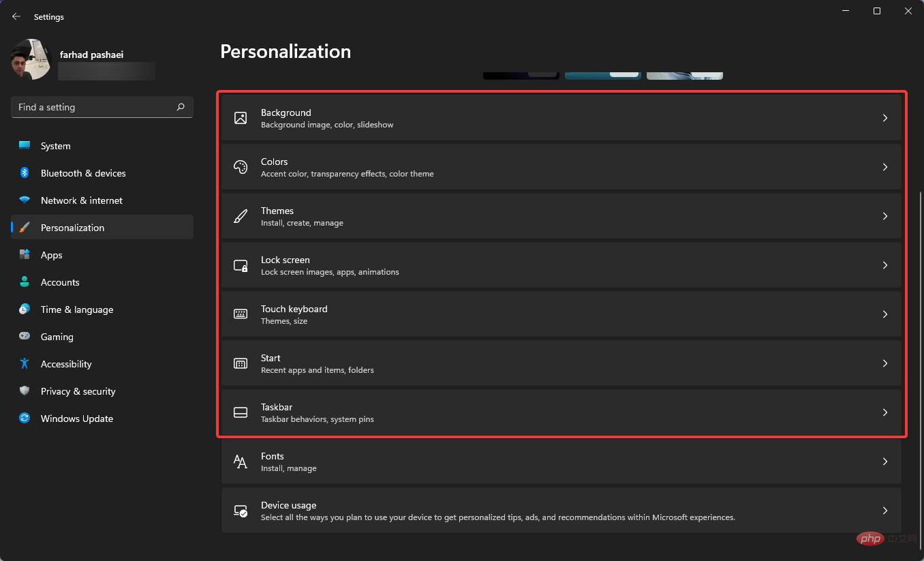
Task: Expand the Taskbar row chevron
Action: [x=885, y=412]
